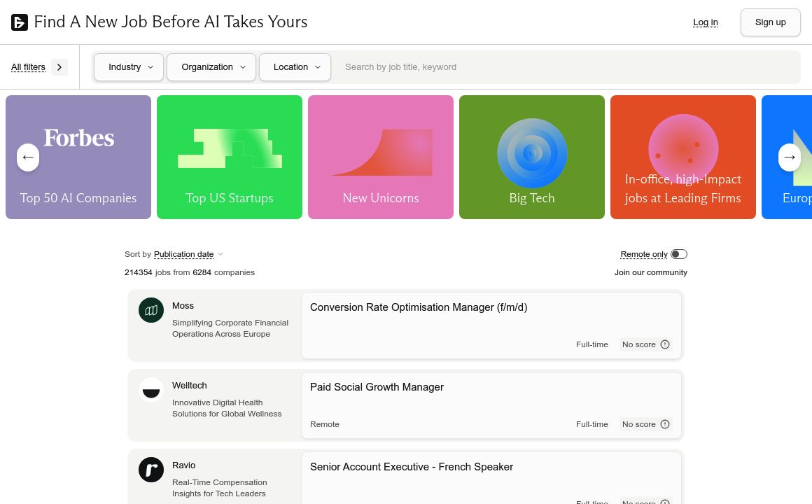Click the Log in link
Screen dimensions: 812x504
[705, 22]
